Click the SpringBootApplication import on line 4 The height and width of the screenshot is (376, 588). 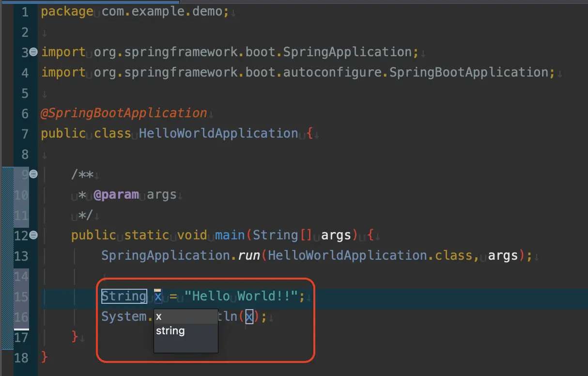coord(321,72)
